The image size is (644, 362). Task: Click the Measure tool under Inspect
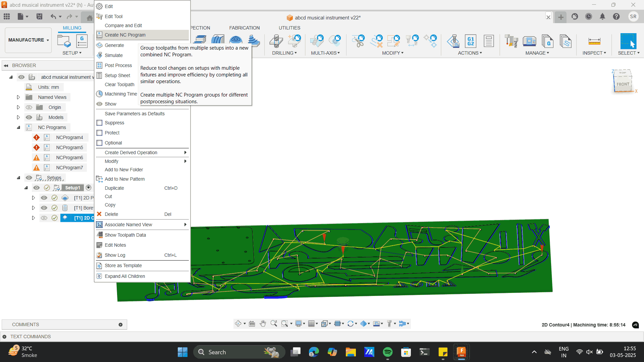tap(594, 41)
